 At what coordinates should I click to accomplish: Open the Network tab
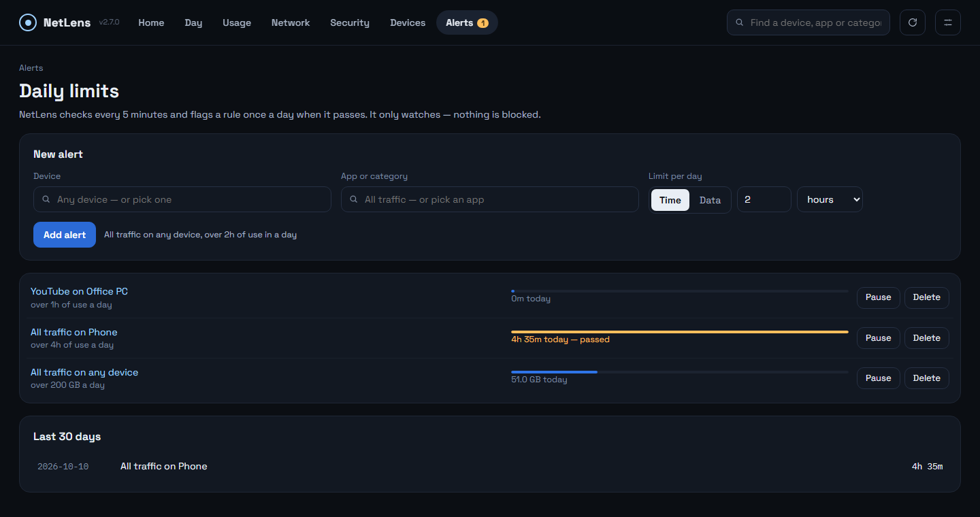click(291, 22)
